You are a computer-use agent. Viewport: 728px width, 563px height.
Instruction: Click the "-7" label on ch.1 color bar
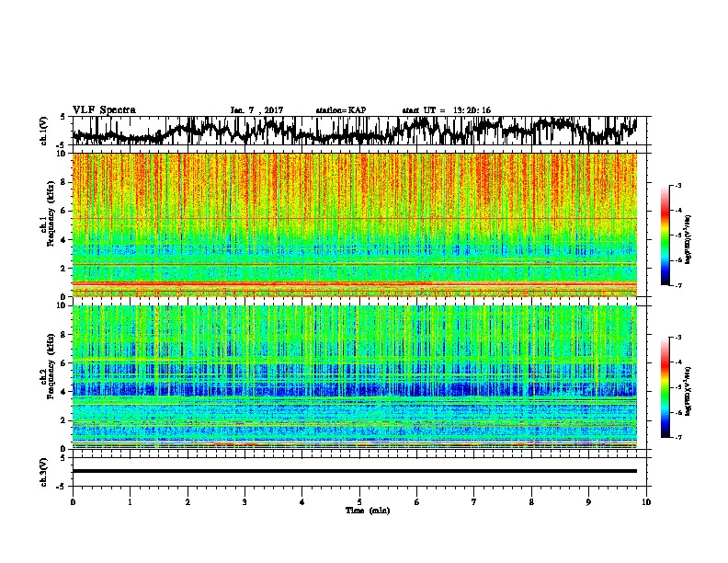pos(677,285)
